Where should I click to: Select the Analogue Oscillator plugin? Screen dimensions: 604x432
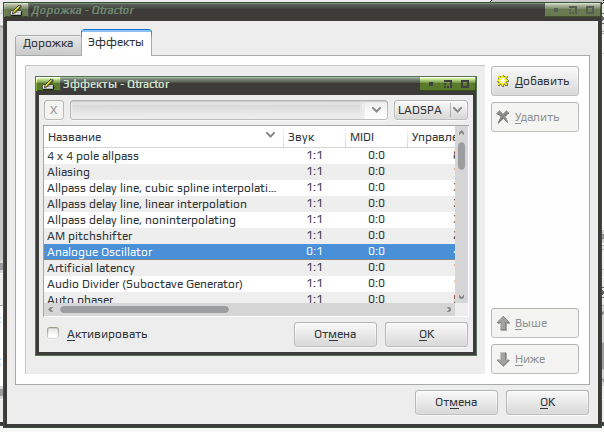(249, 252)
